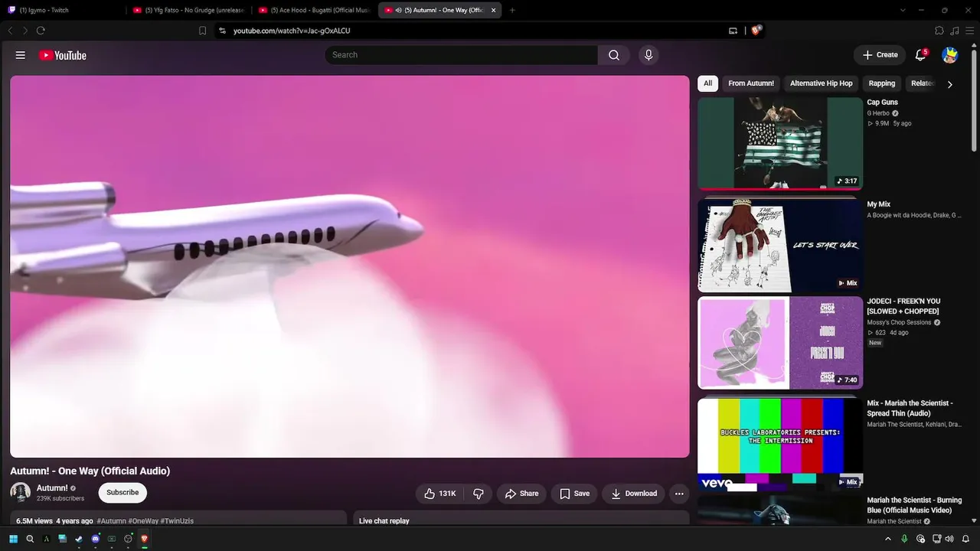Click the browser address bar URL
The height and width of the screenshot is (551, 980).
pos(292,31)
